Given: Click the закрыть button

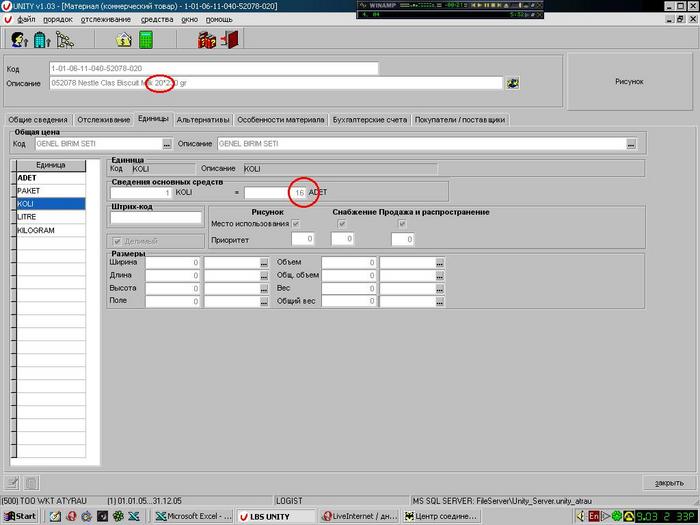Looking at the screenshot, I should point(669,483).
